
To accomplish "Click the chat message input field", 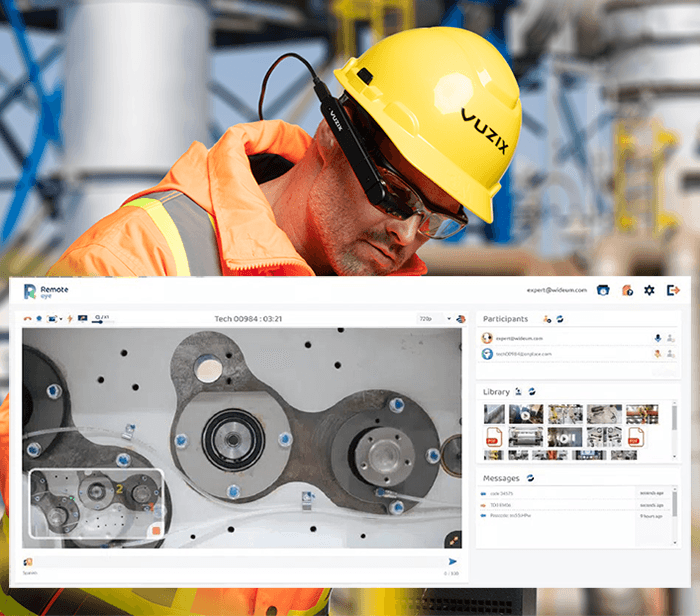I will pos(239,562).
